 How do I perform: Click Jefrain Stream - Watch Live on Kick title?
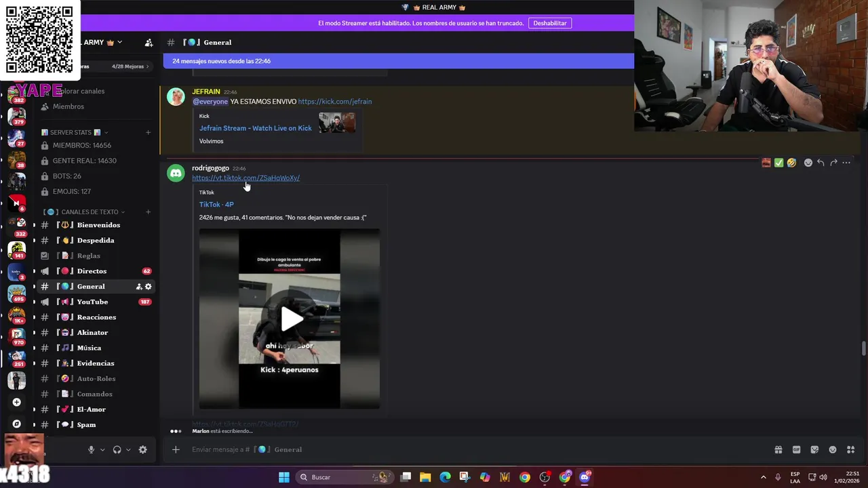[x=256, y=128]
